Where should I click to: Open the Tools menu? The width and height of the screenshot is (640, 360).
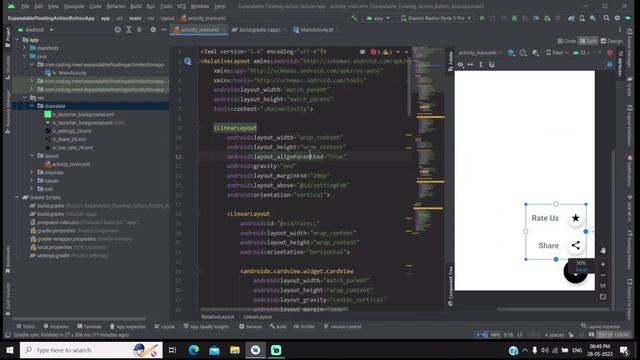point(166,6)
